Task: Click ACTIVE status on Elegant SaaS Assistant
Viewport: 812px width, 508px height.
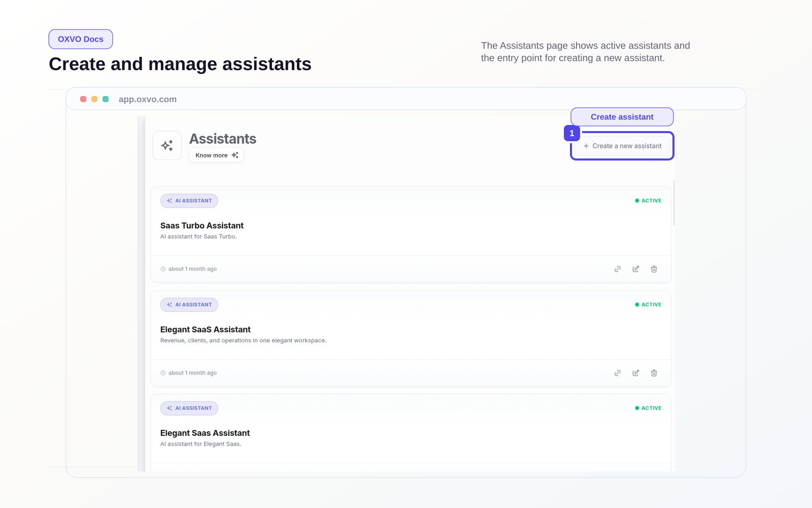Action: [x=648, y=305]
